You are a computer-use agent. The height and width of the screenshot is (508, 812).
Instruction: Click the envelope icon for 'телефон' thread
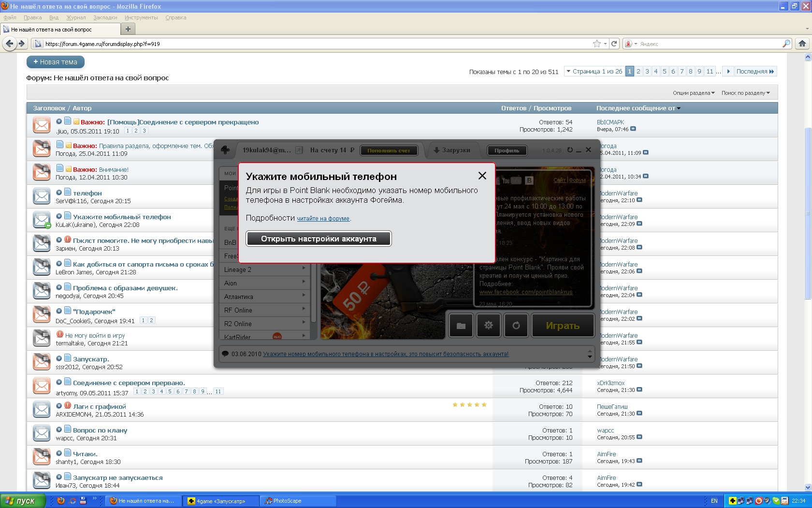click(x=42, y=196)
